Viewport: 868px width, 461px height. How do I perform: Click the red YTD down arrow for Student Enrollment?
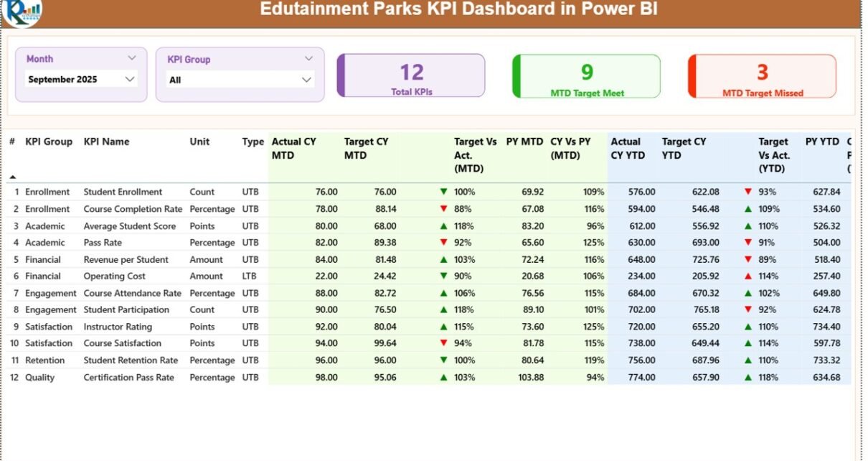(748, 192)
